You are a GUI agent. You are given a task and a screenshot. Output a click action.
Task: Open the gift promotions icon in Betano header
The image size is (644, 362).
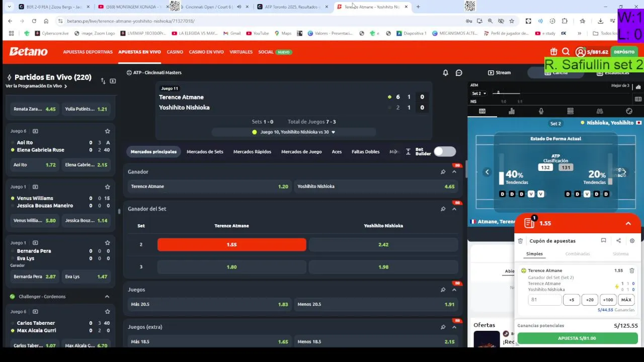click(553, 52)
